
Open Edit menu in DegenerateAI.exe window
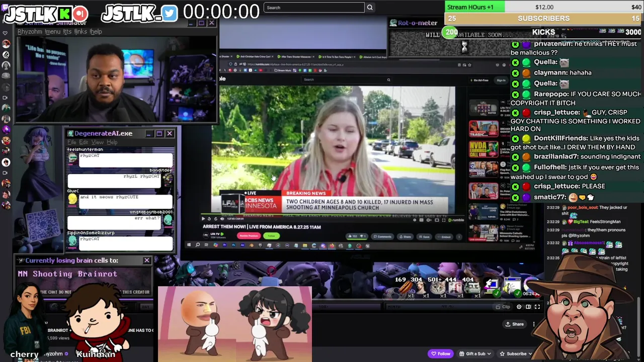[84, 142]
